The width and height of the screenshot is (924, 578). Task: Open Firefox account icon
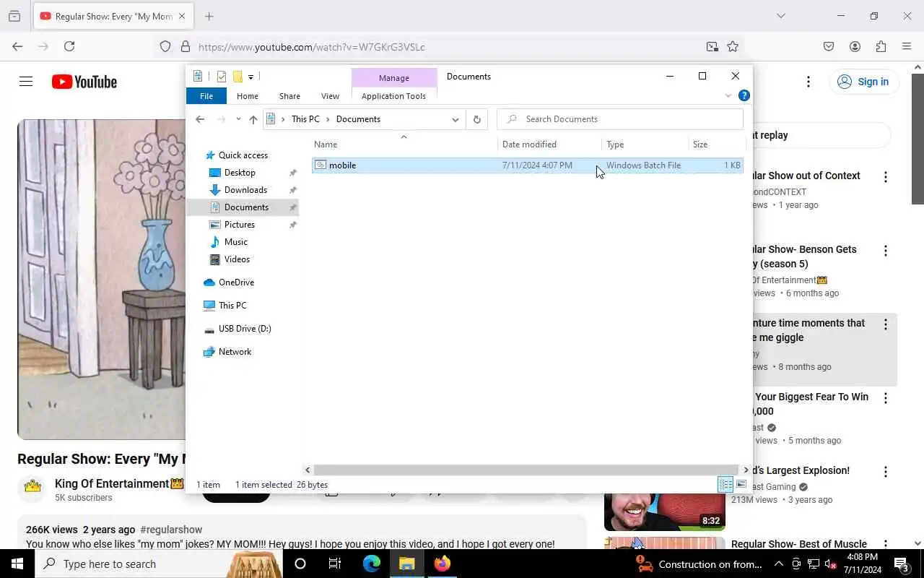pos(855,46)
